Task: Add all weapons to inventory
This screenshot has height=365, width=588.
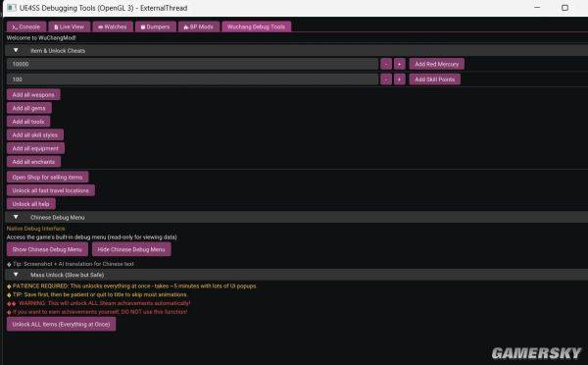Action: 33,95
